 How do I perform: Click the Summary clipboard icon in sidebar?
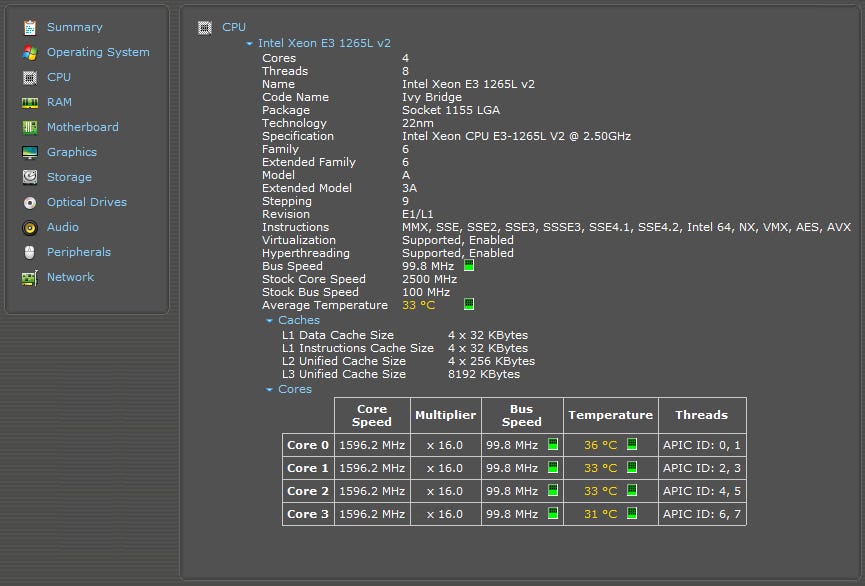click(x=29, y=27)
